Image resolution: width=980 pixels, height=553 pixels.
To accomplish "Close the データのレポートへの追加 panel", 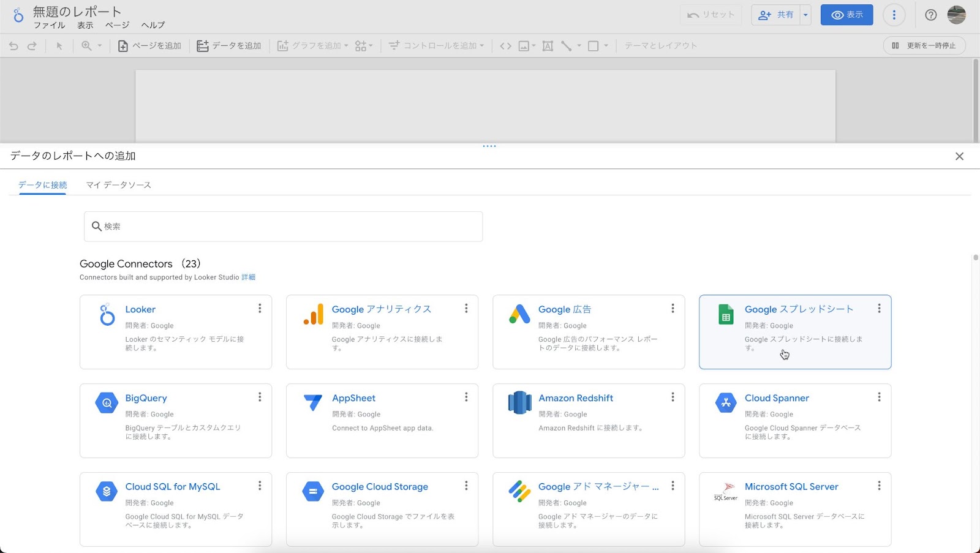I will click(x=959, y=156).
